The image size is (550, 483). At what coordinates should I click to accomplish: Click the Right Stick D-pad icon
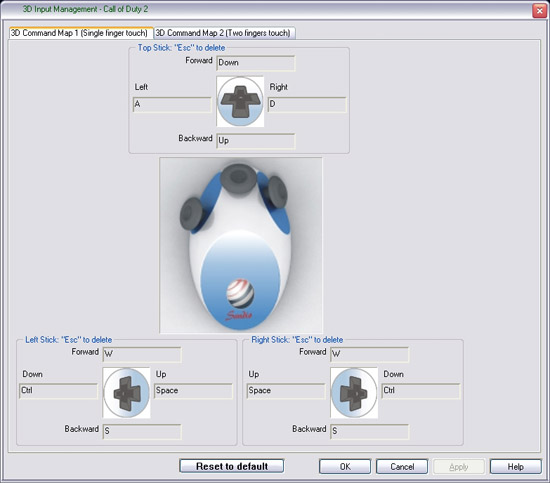tap(354, 393)
